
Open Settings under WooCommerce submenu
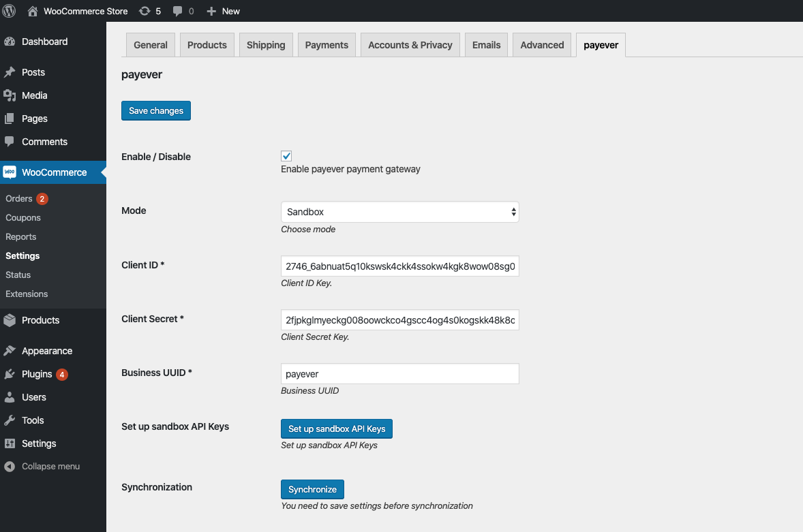coord(22,255)
